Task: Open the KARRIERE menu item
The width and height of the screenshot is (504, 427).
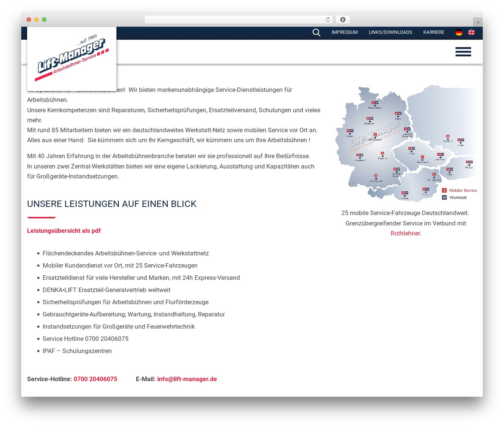Action: pyautogui.click(x=434, y=32)
